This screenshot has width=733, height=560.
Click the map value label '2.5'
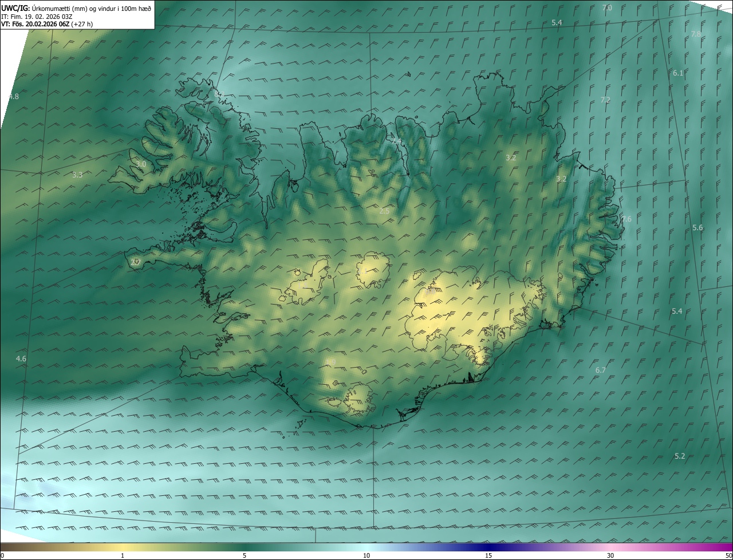[384, 211]
